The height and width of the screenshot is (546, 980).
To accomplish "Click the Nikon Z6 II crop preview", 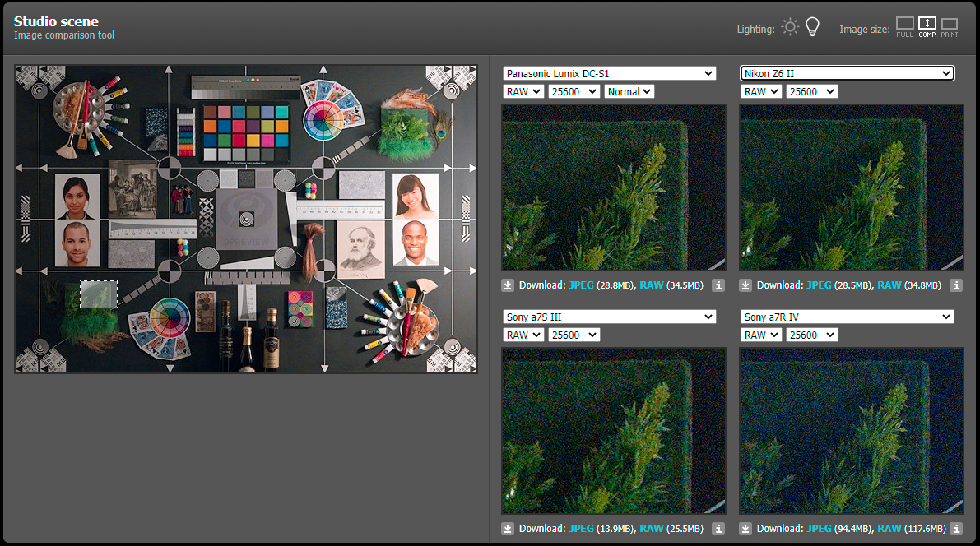I will pyautogui.click(x=852, y=187).
